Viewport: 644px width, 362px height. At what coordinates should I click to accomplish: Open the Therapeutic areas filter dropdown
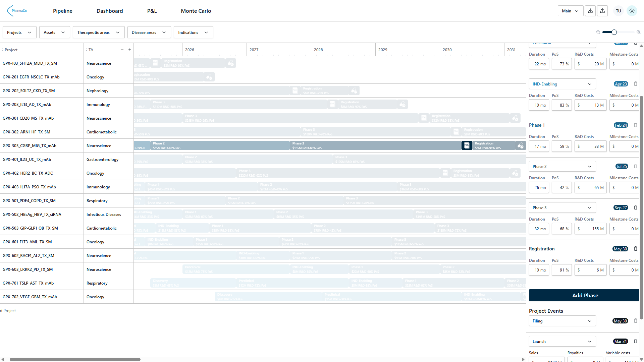[98, 32]
